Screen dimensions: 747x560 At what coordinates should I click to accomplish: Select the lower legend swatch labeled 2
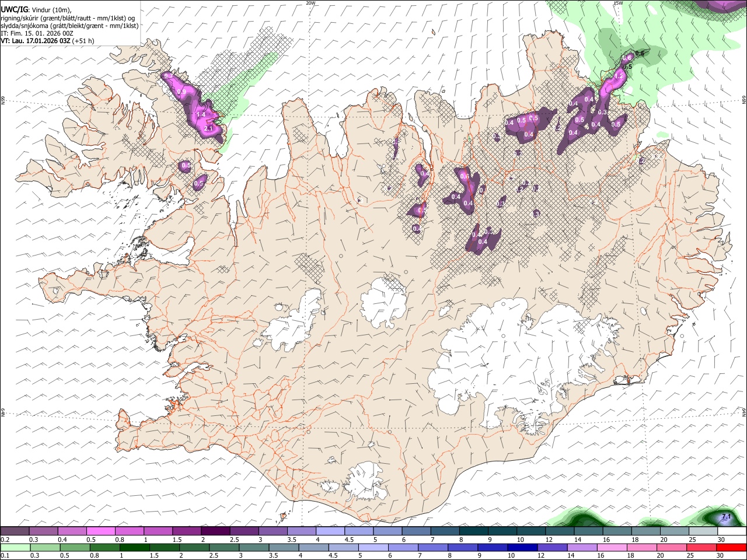(194, 547)
